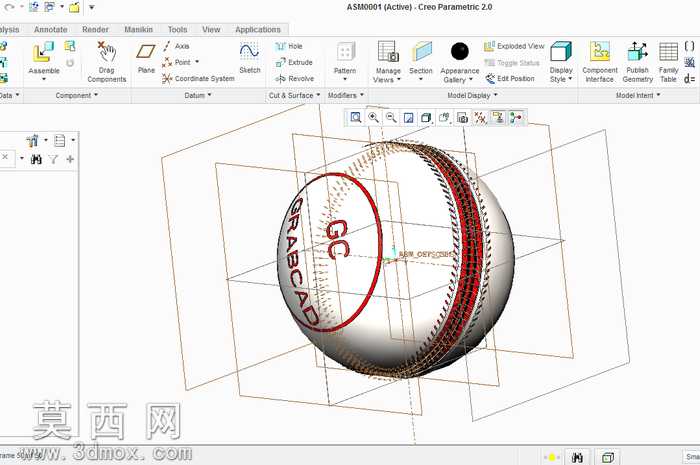This screenshot has width=700, height=465.
Task: Click the model tree filter funnel icon
Action: click(x=54, y=159)
